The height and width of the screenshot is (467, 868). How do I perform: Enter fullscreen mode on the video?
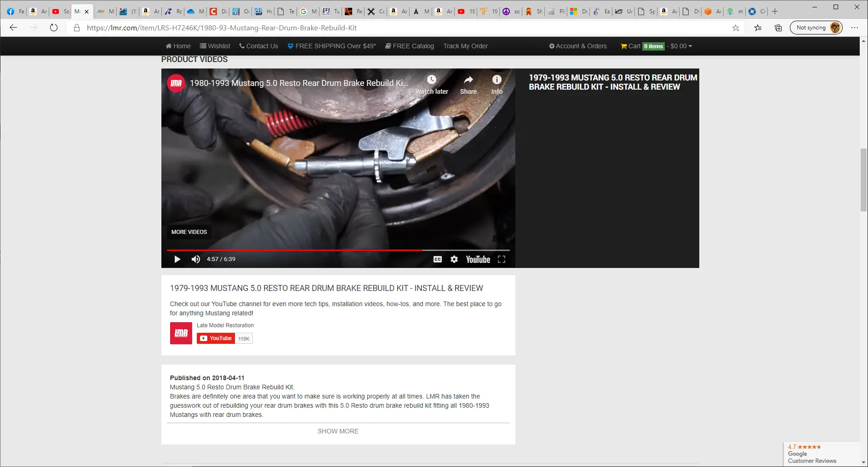(502, 259)
